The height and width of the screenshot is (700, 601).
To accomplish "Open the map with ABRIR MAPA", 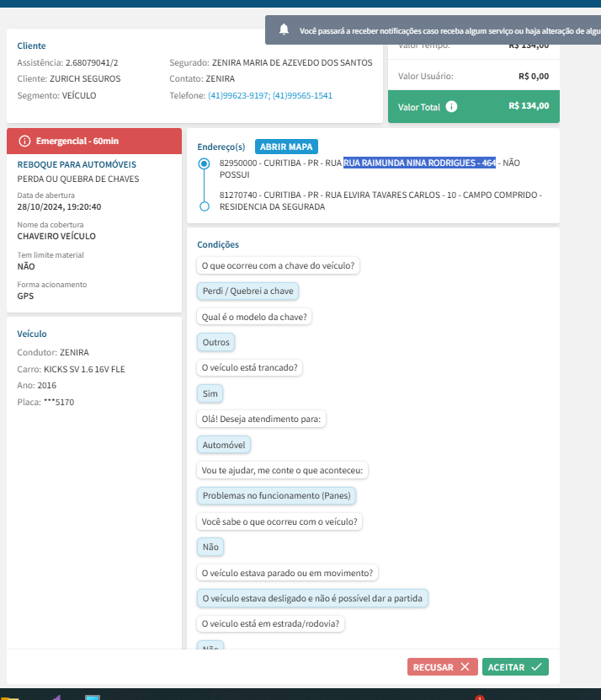I will click(x=286, y=147).
